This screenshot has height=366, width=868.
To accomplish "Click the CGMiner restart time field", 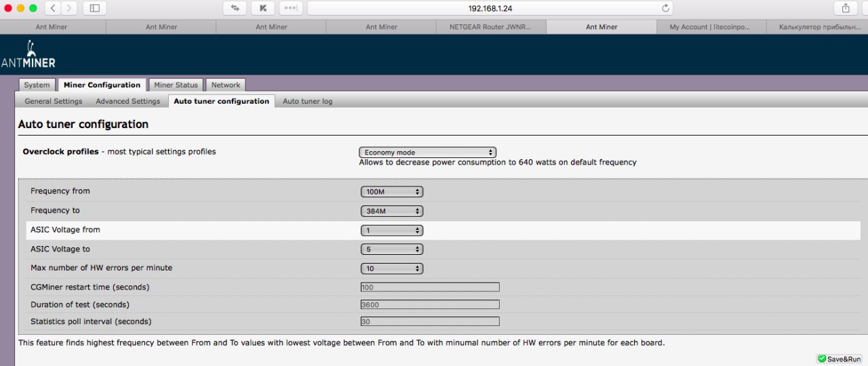I will (430, 287).
